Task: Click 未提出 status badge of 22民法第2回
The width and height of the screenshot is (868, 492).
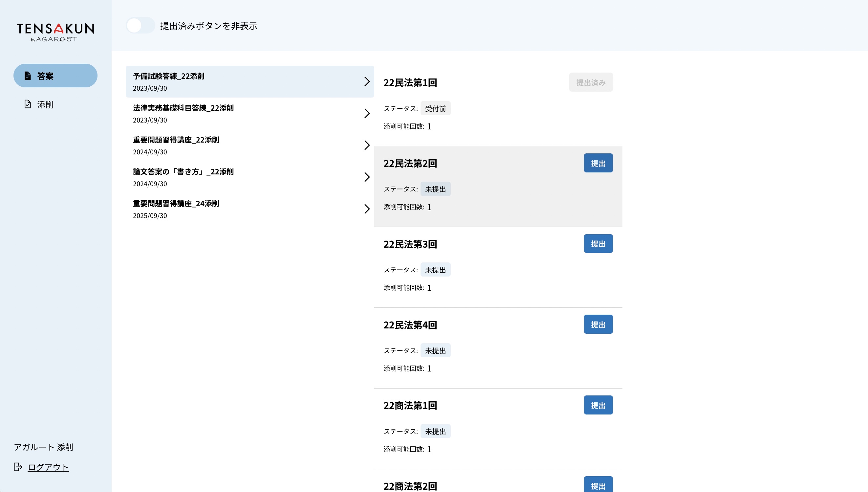Action: point(435,189)
